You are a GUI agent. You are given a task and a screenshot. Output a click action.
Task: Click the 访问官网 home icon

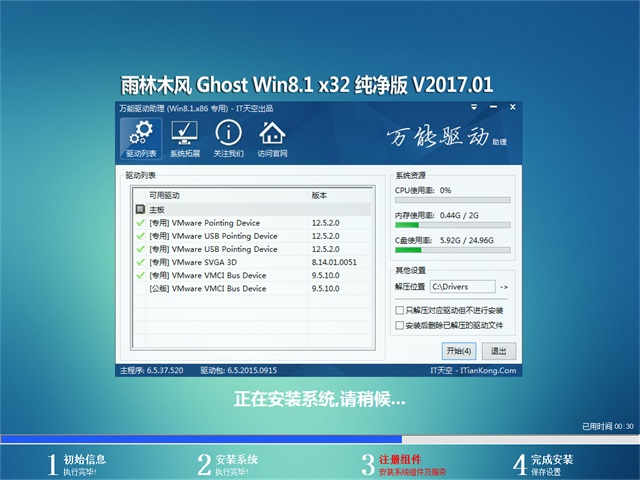tap(272, 139)
